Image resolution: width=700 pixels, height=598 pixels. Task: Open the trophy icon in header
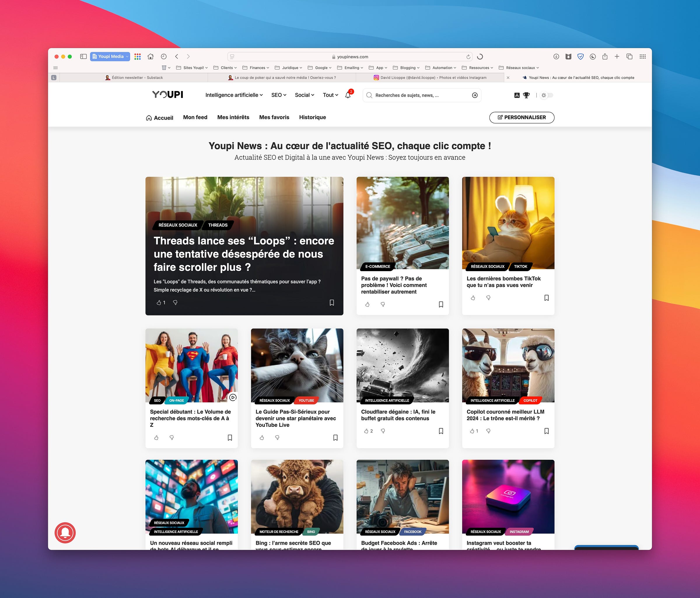coord(526,95)
